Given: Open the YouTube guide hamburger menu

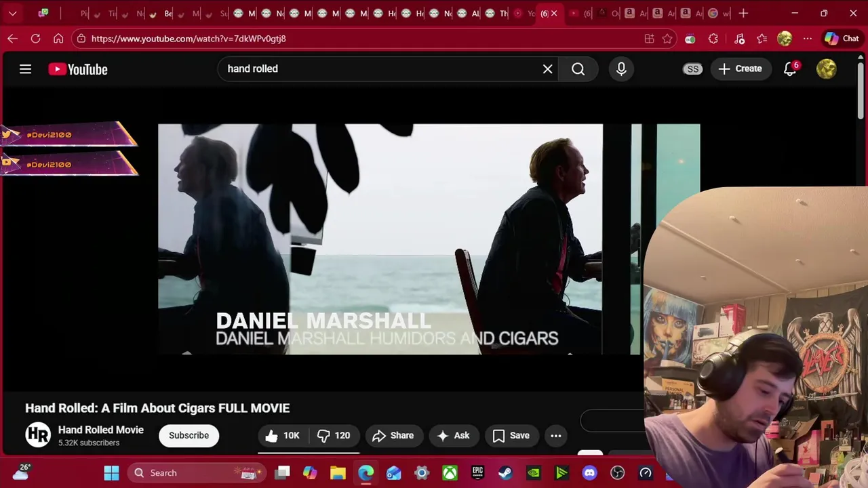Looking at the screenshot, I should click(25, 69).
